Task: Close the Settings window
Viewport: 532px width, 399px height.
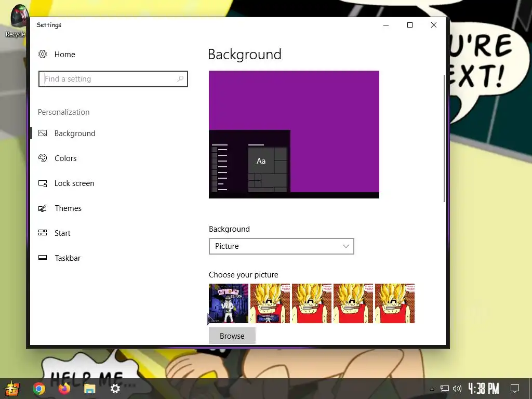Action: click(434, 25)
